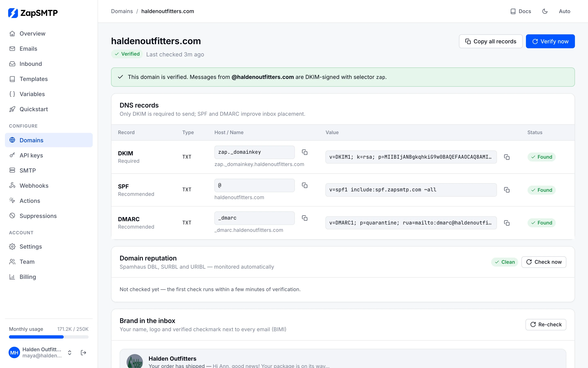Image resolution: width=588 pixels, height=368 pixels.
Task: Click Check now for domain reputation
Action: point(544,262)
